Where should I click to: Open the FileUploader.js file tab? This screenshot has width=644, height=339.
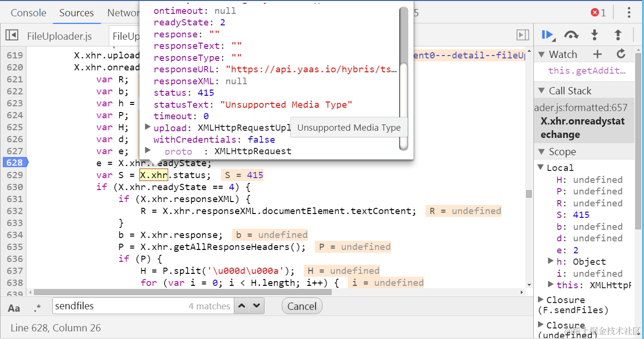pyautogui.click(x=59, y=36)
